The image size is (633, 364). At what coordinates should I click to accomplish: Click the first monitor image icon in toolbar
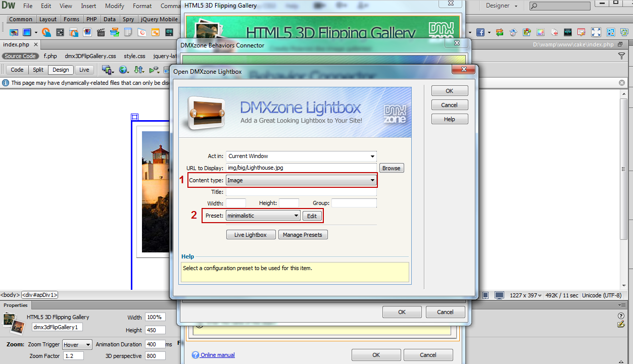(14, 32)
